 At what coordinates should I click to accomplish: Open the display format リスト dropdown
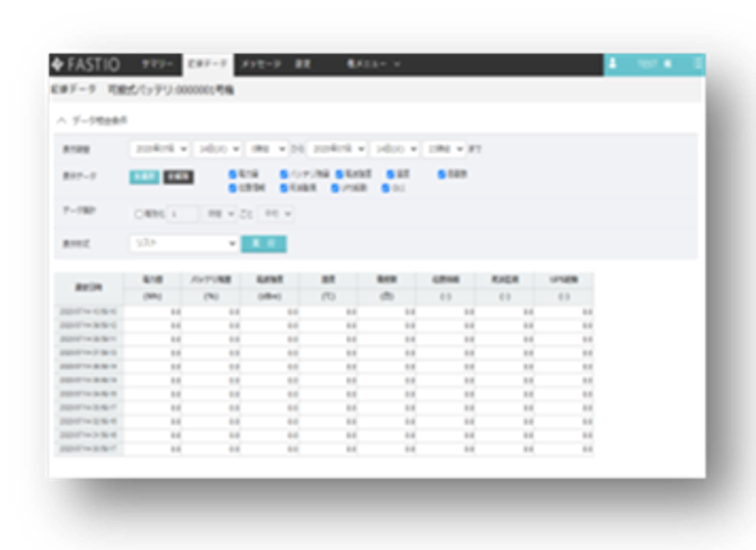184,243
